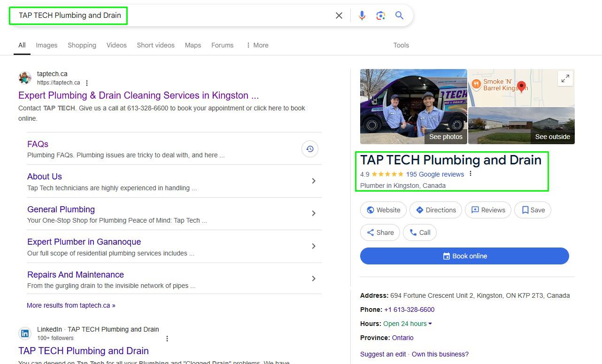
Task: Open three-dot menu next to taptech.ca URL
Action: [x=87, y=83]
